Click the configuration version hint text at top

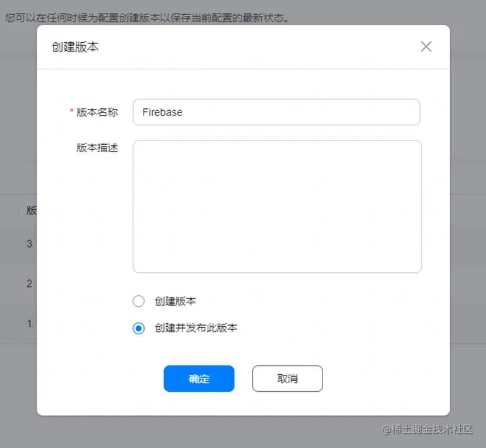point(147,18)
